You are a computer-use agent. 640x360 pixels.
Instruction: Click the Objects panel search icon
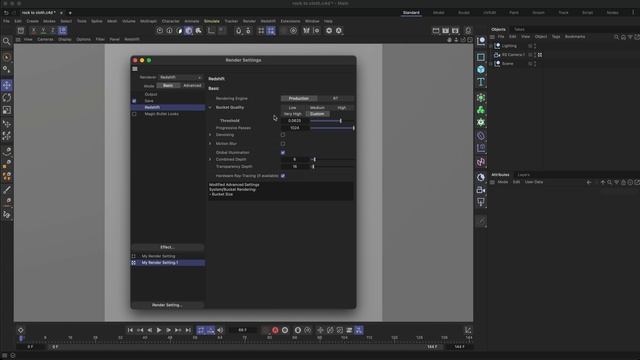[616, 37]
